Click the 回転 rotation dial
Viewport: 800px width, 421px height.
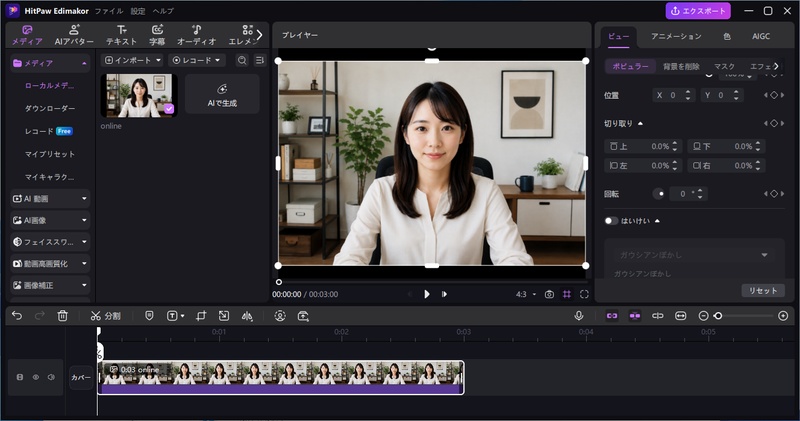(x=659, y=194)
